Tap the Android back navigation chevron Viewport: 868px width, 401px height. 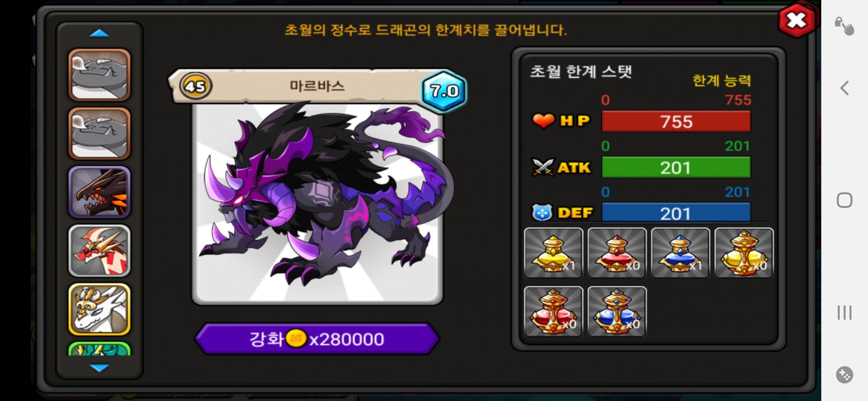(x=845, y=88)
